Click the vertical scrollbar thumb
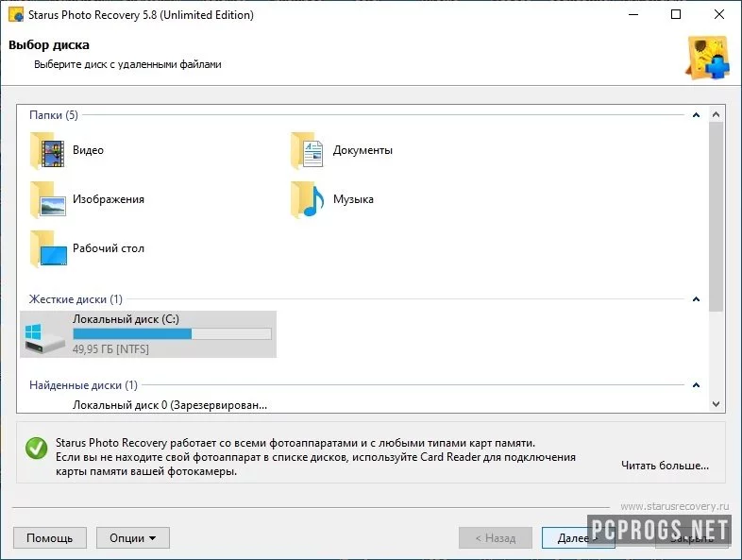This screenshot has width=742, height=560. (716, 216)
